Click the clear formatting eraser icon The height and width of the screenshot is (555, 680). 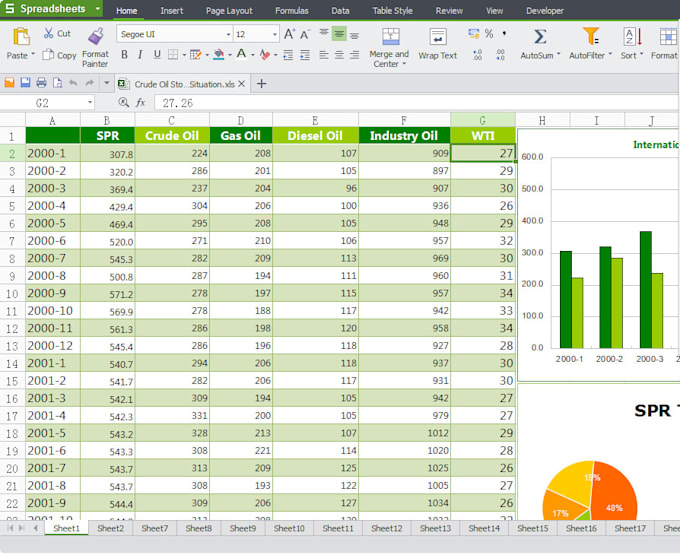[265, 55]
